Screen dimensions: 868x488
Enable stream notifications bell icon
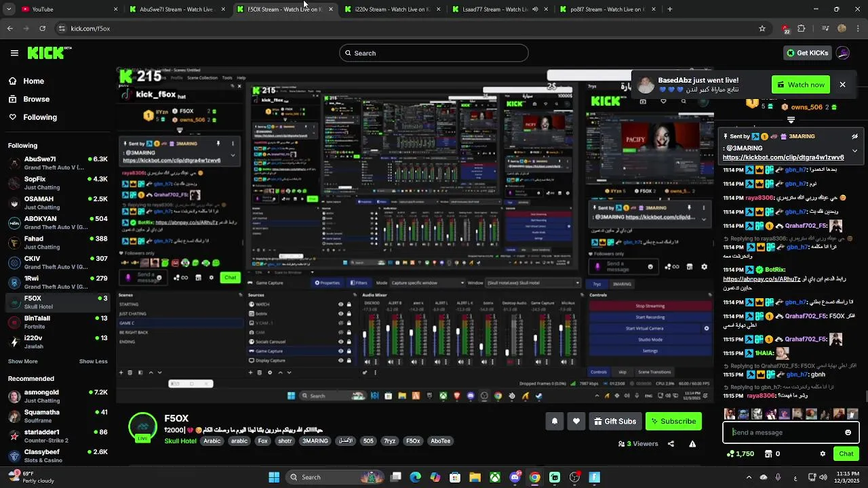(x=554, y=421)
